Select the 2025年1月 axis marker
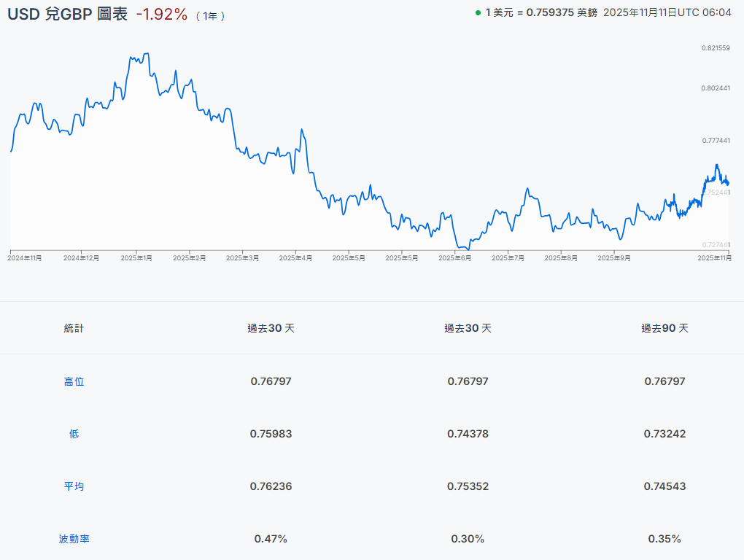 click(136, 258)
